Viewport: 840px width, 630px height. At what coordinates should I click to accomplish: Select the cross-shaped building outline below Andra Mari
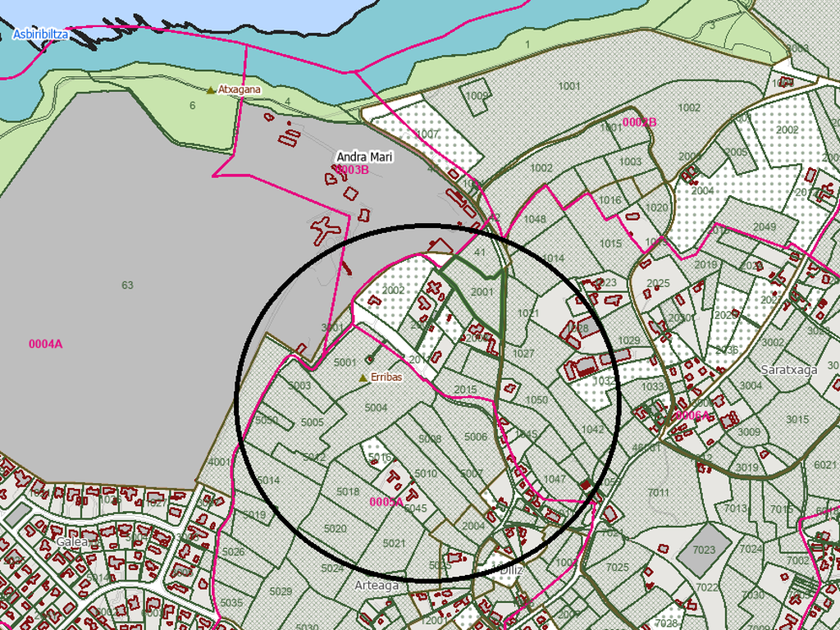click(326, 228)
